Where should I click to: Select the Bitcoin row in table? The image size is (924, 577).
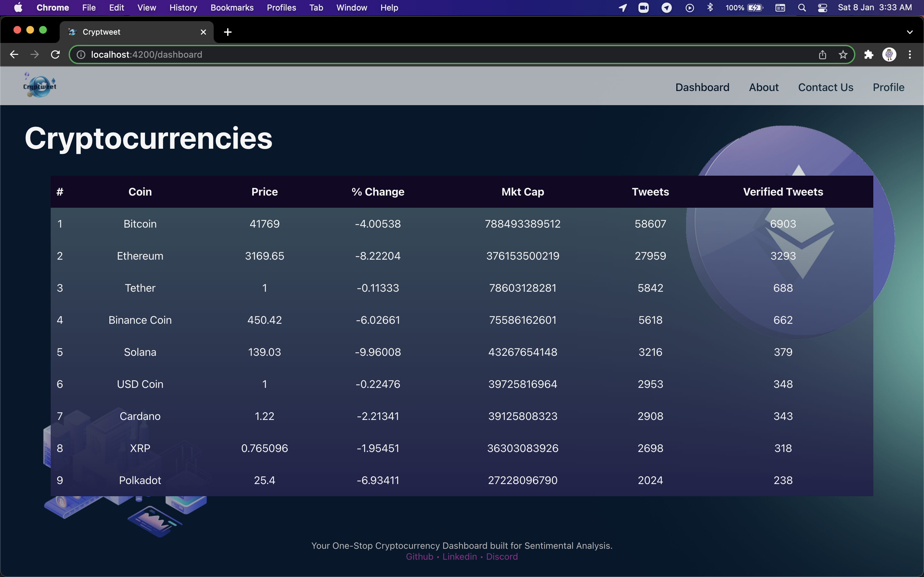(140, 224)
